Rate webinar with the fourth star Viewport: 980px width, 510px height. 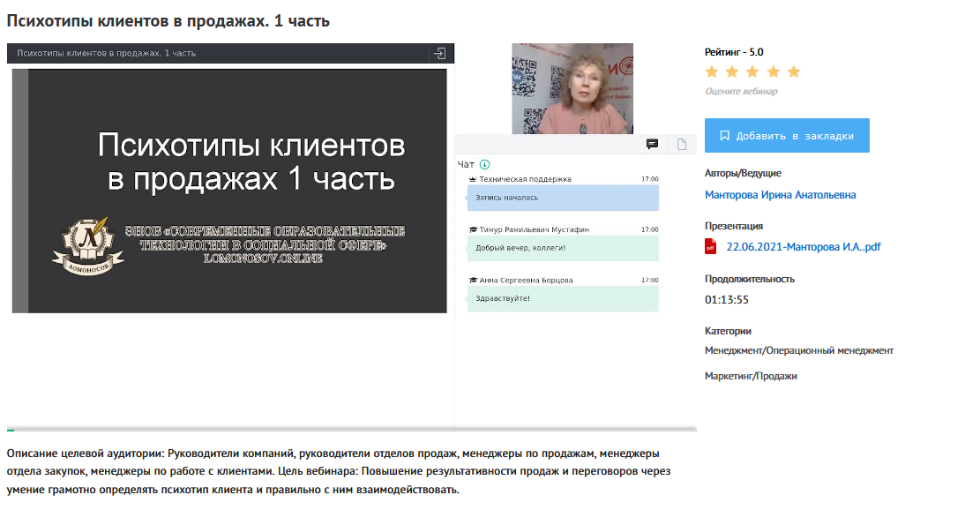pyautogui.click(x=773, y=71)
